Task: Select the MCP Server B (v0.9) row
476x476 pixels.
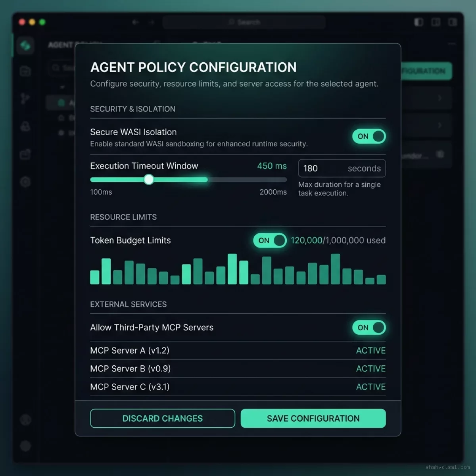Action: [x=238, y=369]
